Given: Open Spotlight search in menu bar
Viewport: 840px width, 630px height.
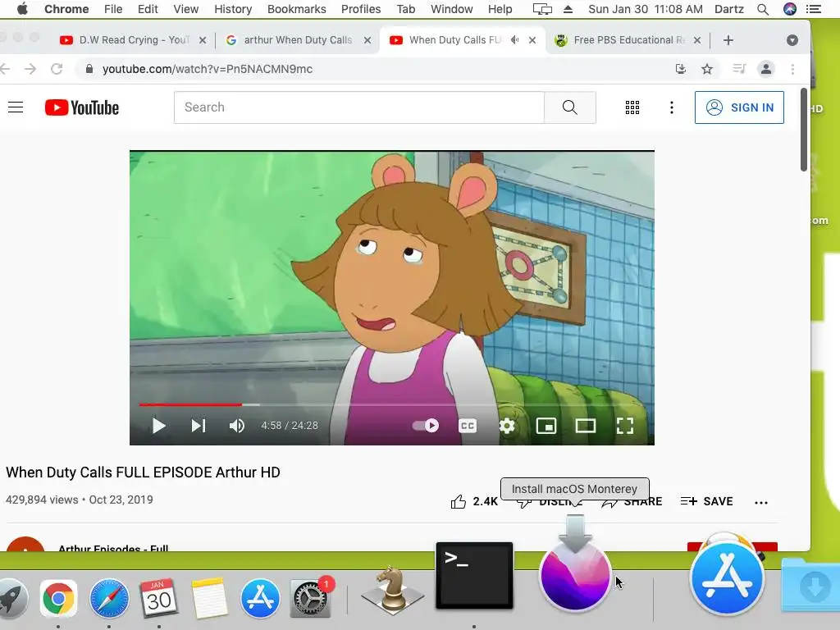Looking at the screenshot, I should point(763,9).
